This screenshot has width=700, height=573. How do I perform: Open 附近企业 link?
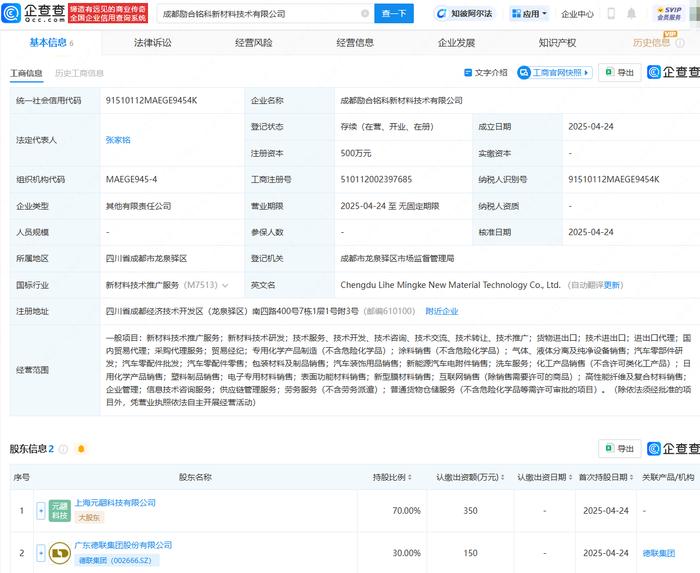(x=442, y=311)
